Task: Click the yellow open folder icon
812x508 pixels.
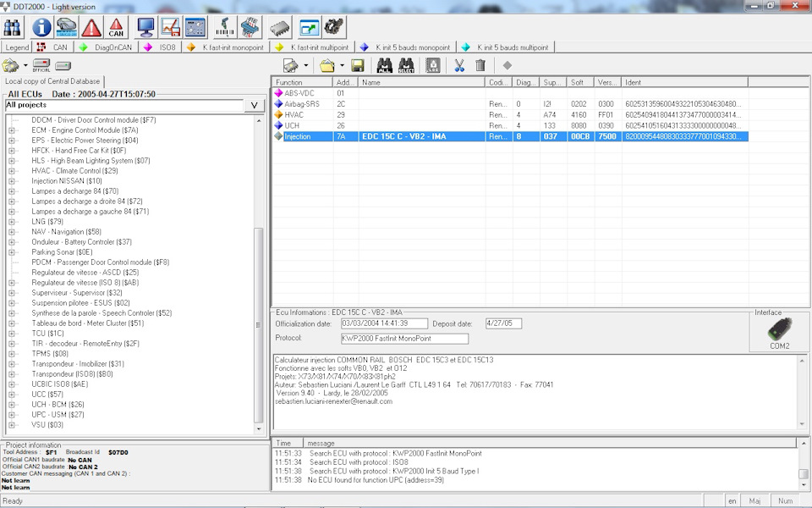Action: coord(326,66)
